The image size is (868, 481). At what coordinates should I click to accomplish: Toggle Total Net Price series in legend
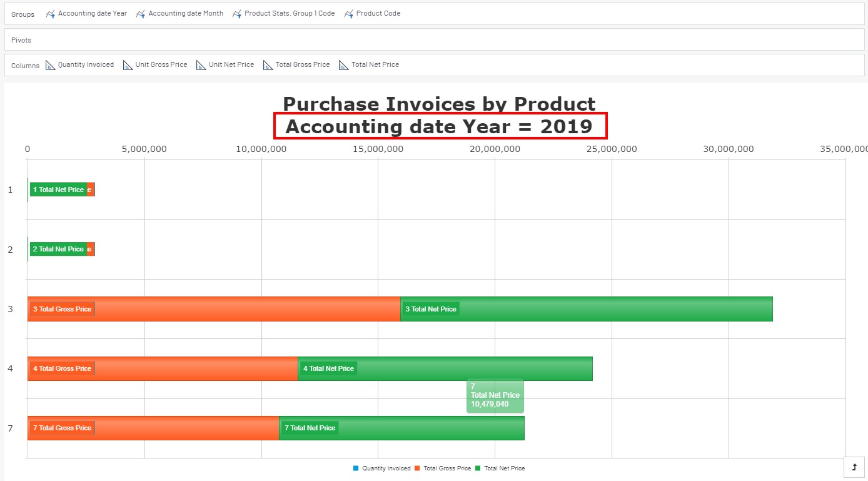[500, 468]
